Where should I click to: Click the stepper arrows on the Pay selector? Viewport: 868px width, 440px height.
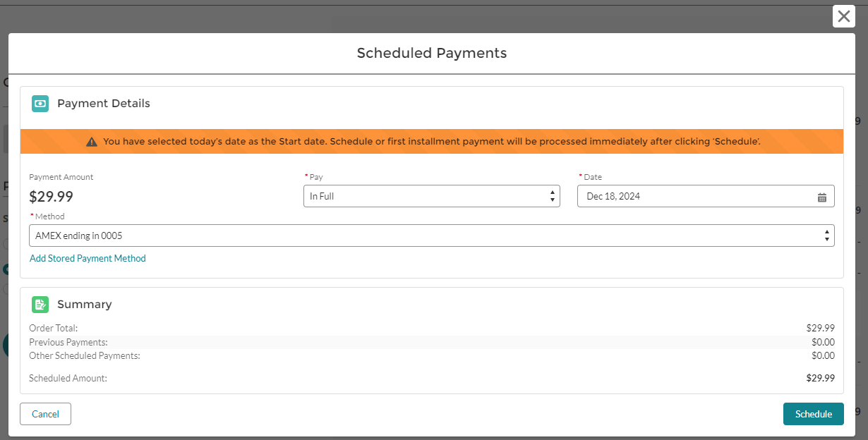coord(552,196)
